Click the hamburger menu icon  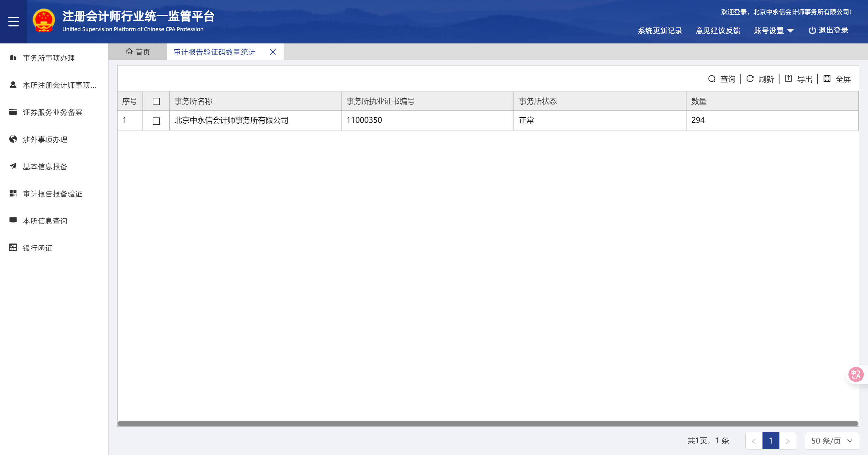[x=14, y=22]
